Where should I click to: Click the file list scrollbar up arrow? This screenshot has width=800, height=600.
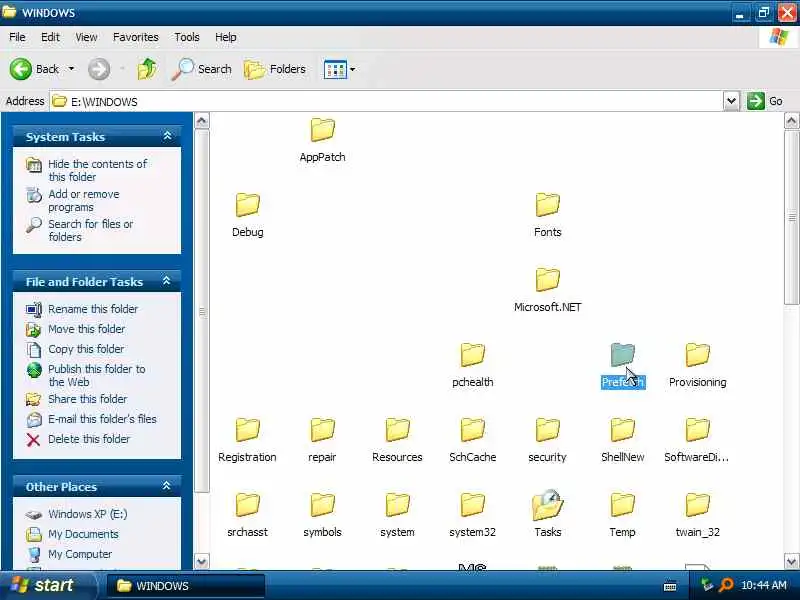click(x=791, y=121)
